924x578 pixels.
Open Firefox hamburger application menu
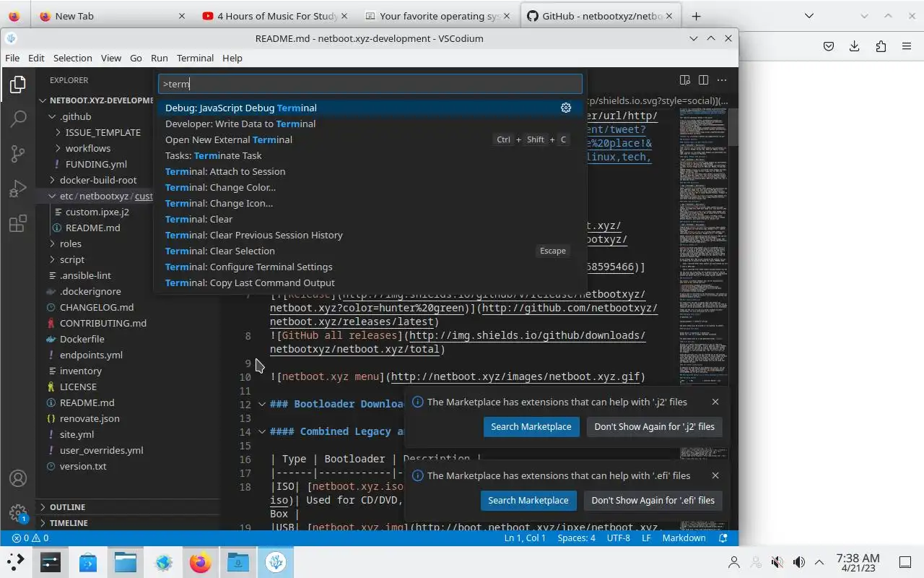pyautogui.click(x=907, y=46)
